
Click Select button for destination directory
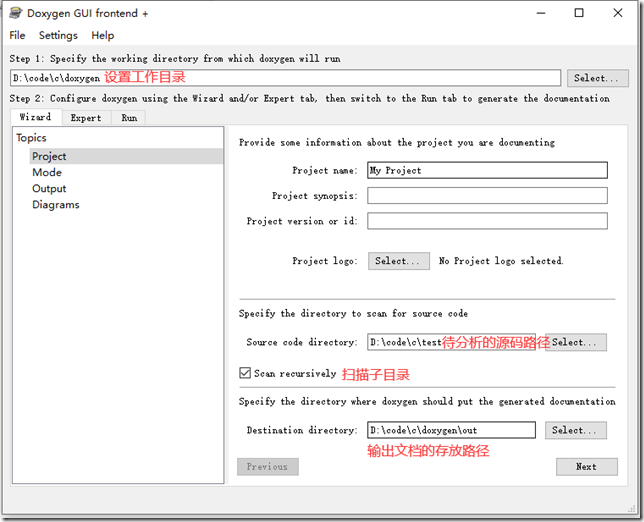pos(575,430)
